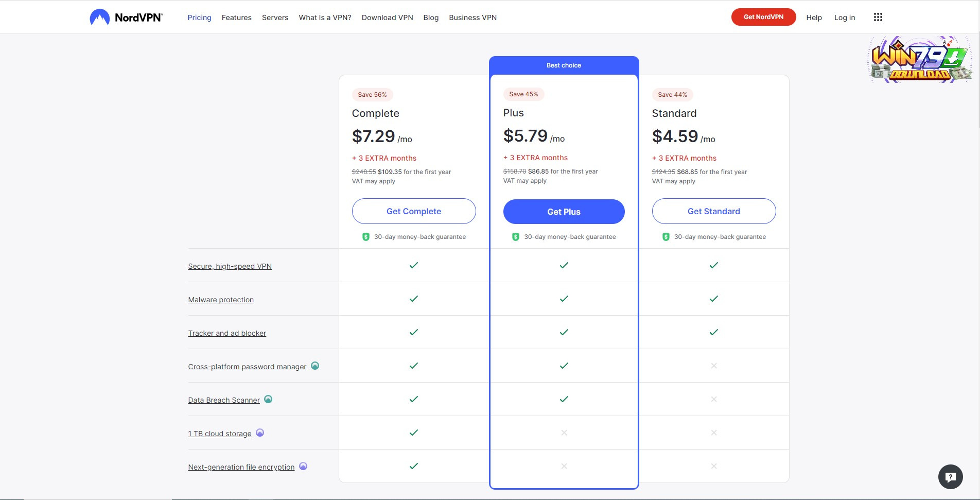Open the Blog nav item
This screenshot has width=980, height=500.
[x=431, y=18]
